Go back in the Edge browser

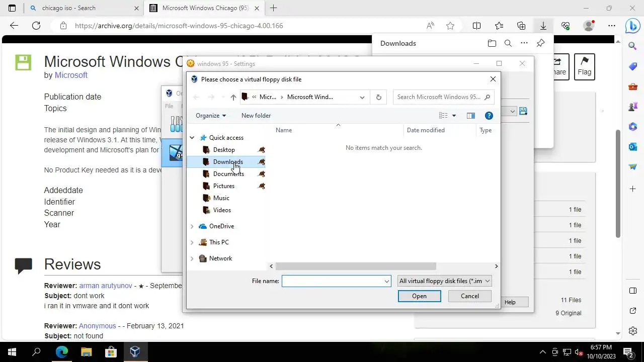click(14, 26)
